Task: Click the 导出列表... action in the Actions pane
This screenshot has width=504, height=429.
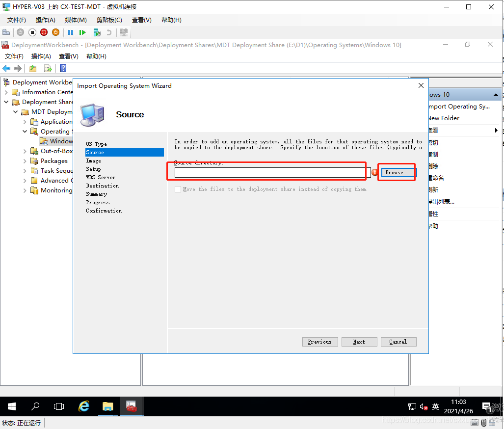Action: tap(441, 202)
